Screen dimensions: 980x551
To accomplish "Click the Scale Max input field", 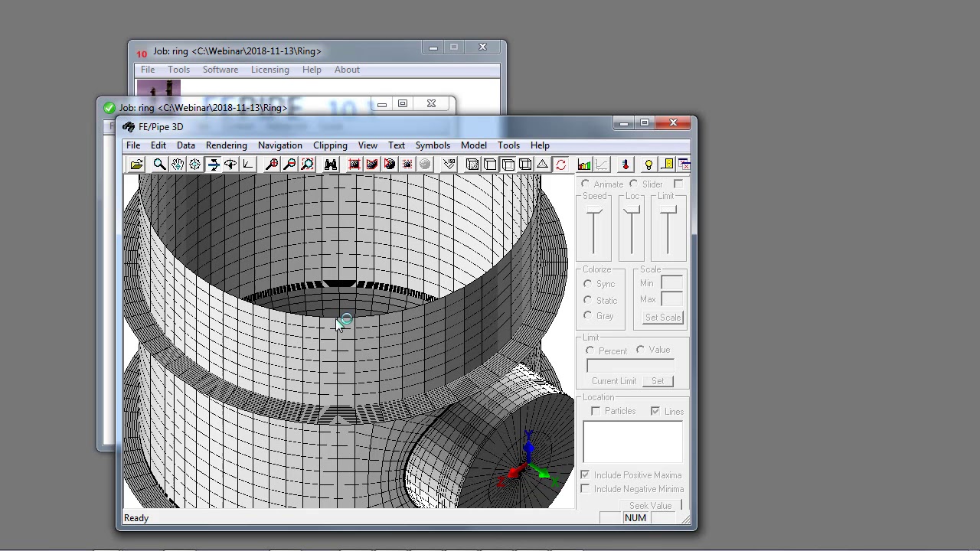I will click(x=671, y=299).
